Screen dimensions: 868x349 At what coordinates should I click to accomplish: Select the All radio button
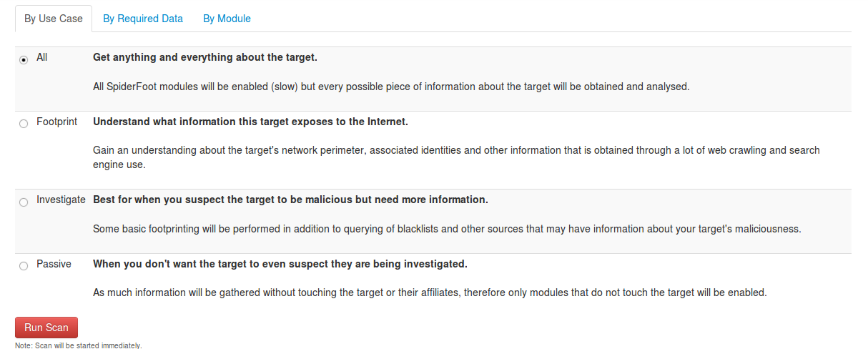24,59
